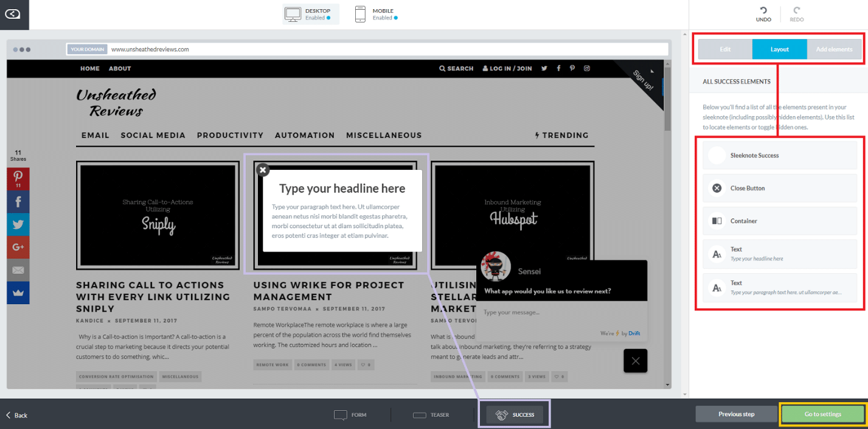Open the PRODUCTIVITY category
Viewport: 868px width, 429px height.
230,135
